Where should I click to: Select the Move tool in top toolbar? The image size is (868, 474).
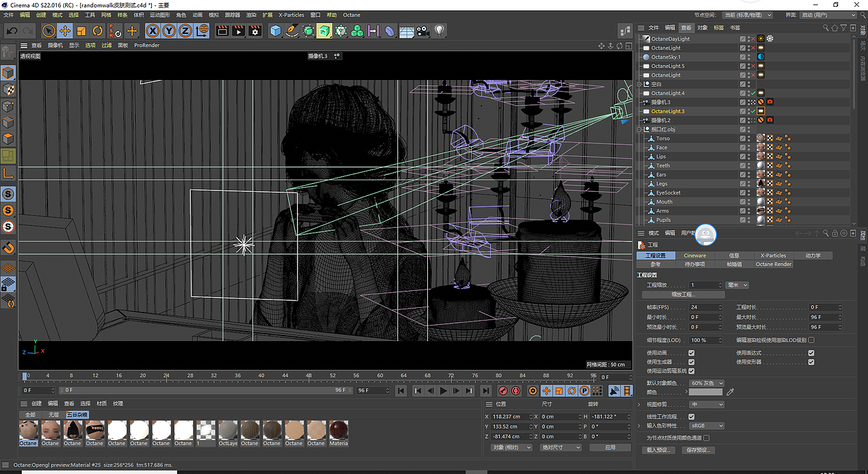[x=65, y=31]
